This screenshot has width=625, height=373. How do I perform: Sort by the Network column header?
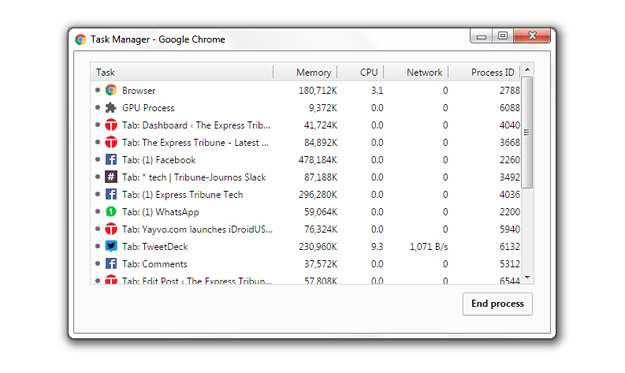[x=416, y=72]
